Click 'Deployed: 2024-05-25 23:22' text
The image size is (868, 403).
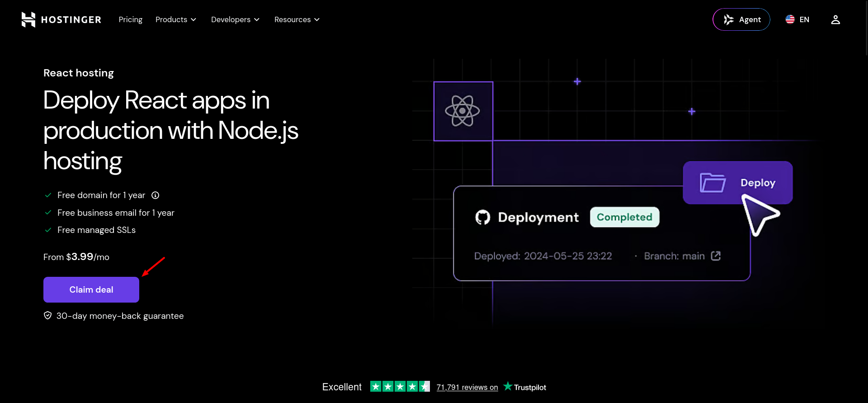pos(543,256)
